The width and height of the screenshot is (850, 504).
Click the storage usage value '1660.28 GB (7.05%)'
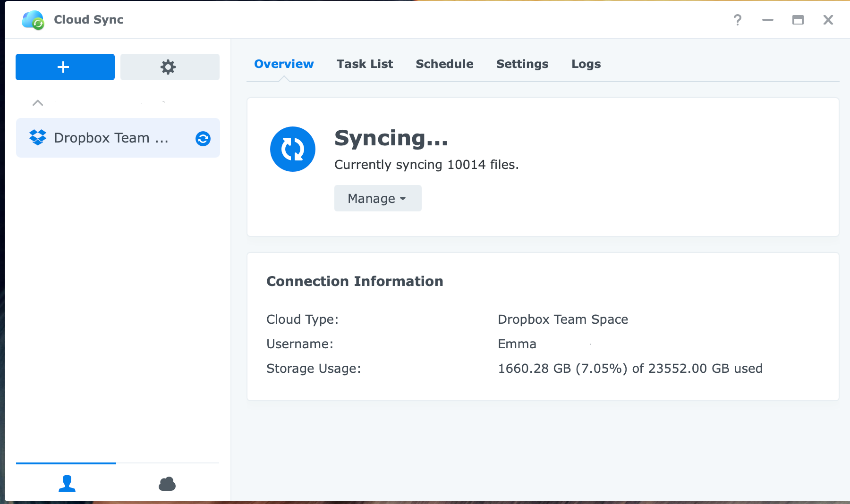pyautogui.click(x=563, y=369)
